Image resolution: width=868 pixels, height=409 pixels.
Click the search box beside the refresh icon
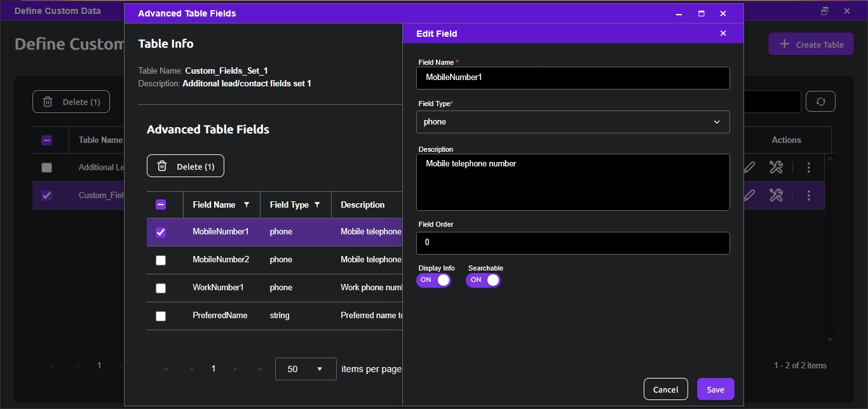pyautogui.click(x=772, y=102)
